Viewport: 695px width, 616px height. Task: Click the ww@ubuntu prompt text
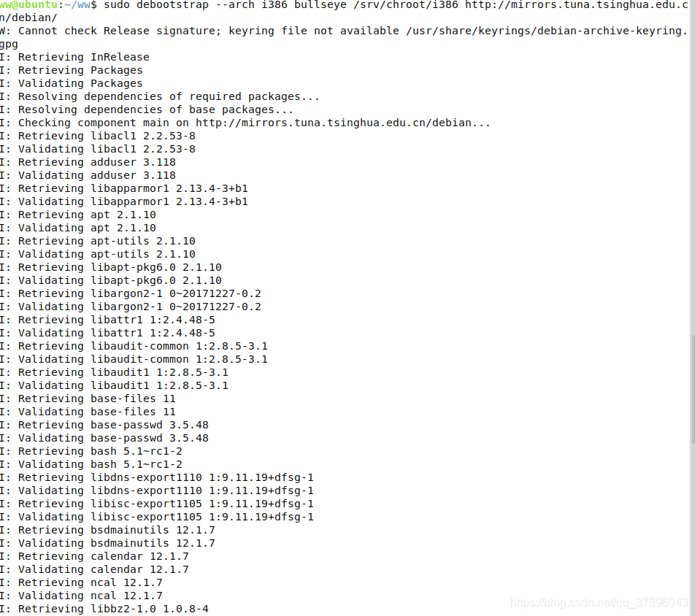(28, 5)
